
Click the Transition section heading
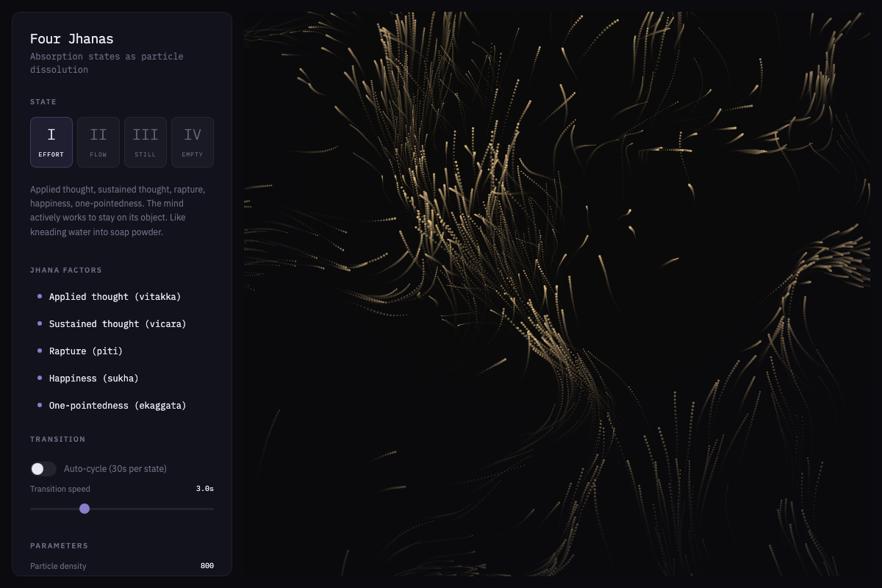(x=58, y=440)
